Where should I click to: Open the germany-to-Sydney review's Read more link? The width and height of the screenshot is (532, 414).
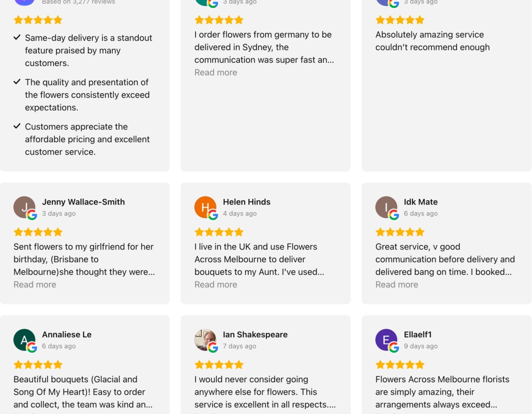(215, 72)
